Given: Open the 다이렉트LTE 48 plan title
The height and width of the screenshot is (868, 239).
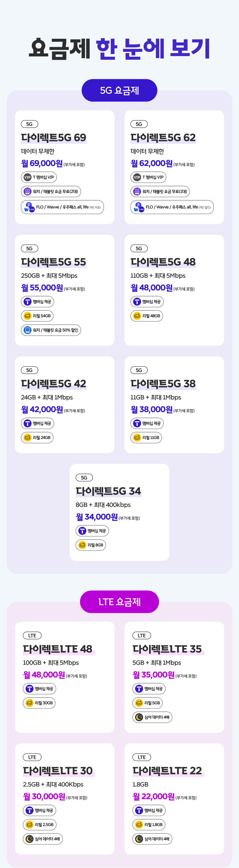Looking at the screenshot, I should point(58,649).
